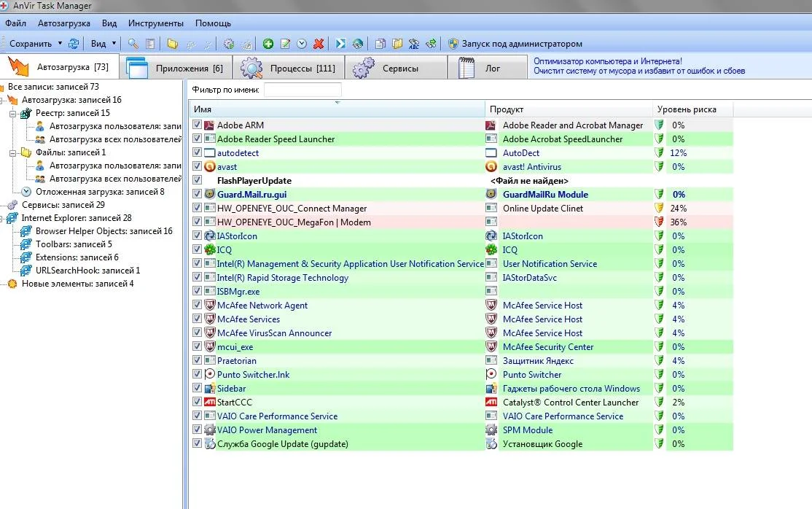
Task: Uncheck the Adobe ARM startup checkbox
Action: (197, 125)
